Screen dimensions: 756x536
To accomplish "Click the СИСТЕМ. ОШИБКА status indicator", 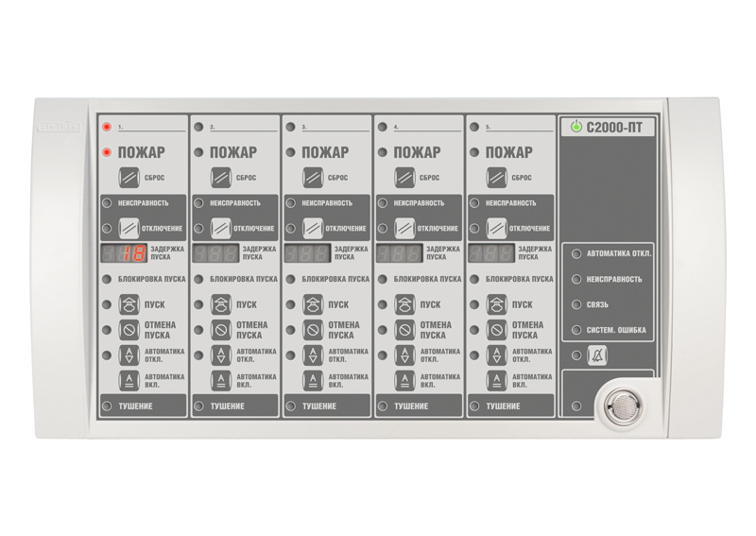I will 615,330.
